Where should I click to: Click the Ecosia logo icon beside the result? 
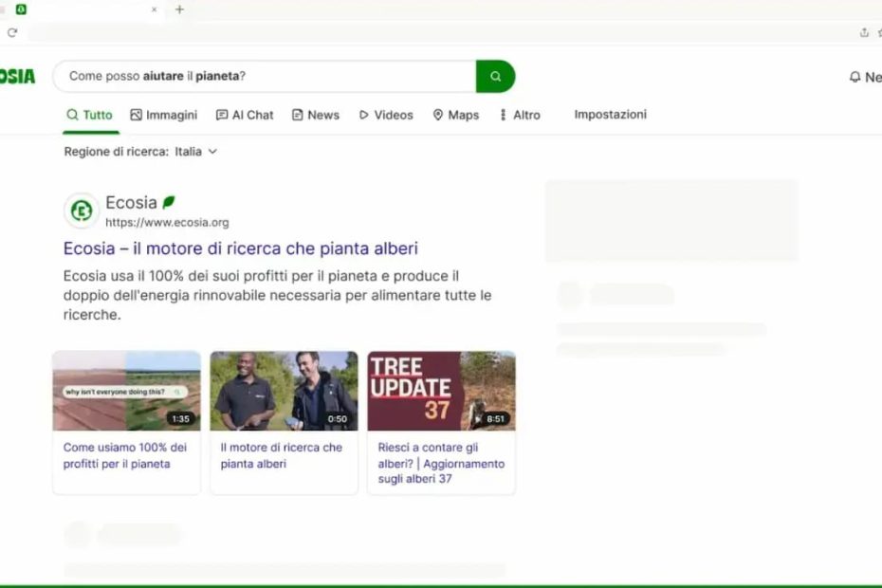pos(81,211)
